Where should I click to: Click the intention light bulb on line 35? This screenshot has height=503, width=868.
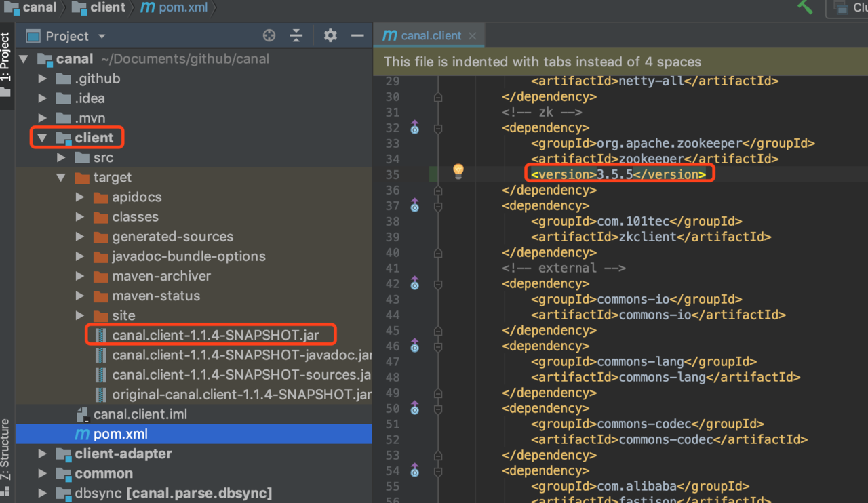pyautogui.click(x=458, y=171)
